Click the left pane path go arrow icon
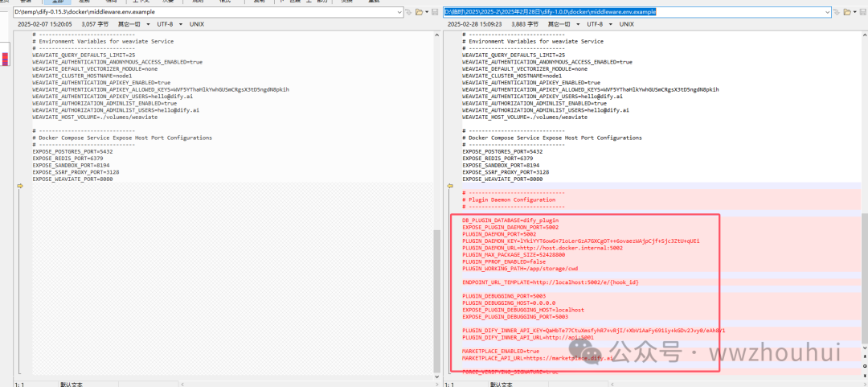 [x=408, y=13]
